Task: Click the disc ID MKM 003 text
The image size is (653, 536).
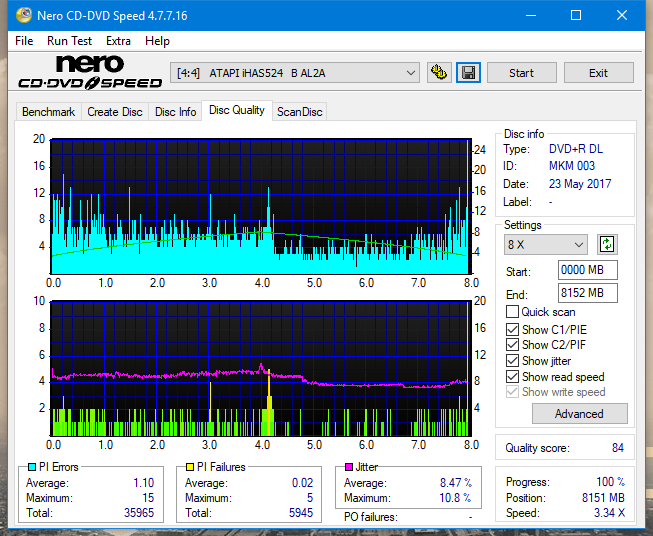Action: (x=572, y=166)
